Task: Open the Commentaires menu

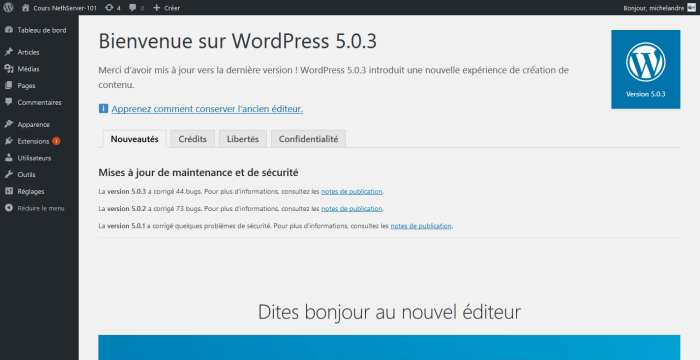Action: (39, 102)
